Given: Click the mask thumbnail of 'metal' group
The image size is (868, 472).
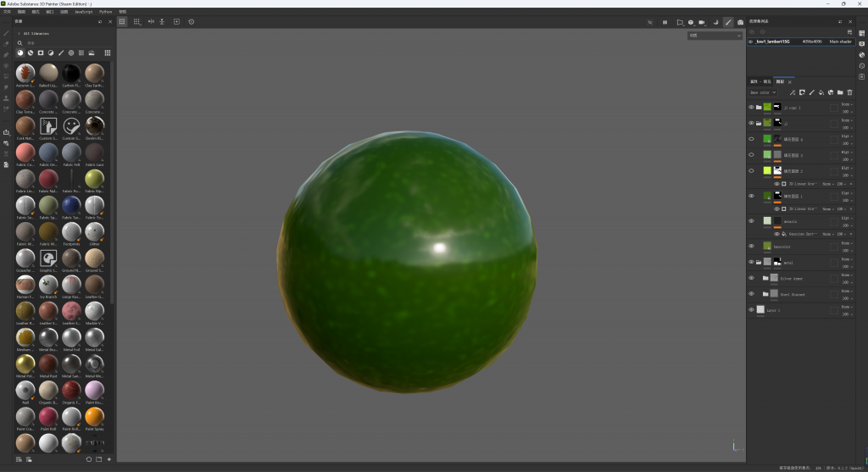Looking at the screenshot, I should [777, 262].
